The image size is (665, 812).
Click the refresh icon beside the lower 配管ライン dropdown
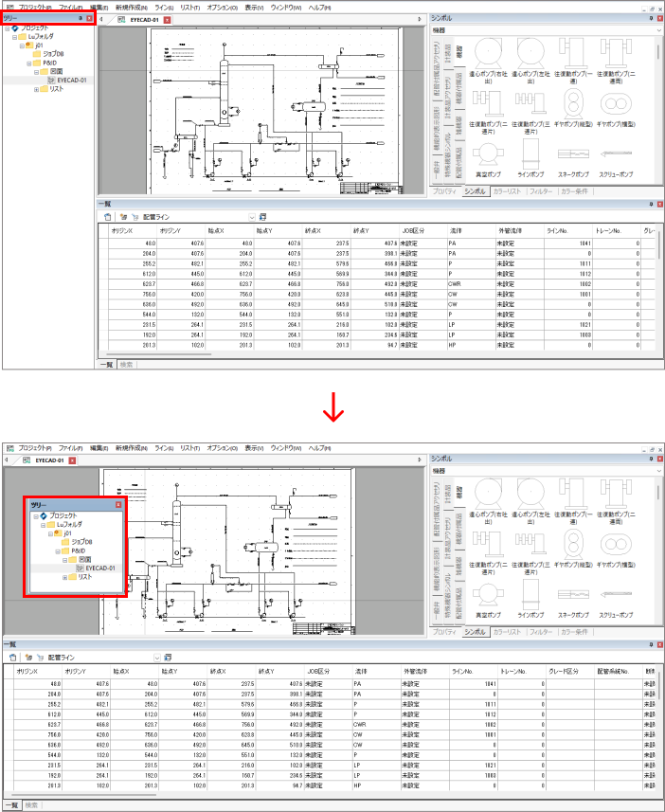pyautogui.click(x=168, y=657)
